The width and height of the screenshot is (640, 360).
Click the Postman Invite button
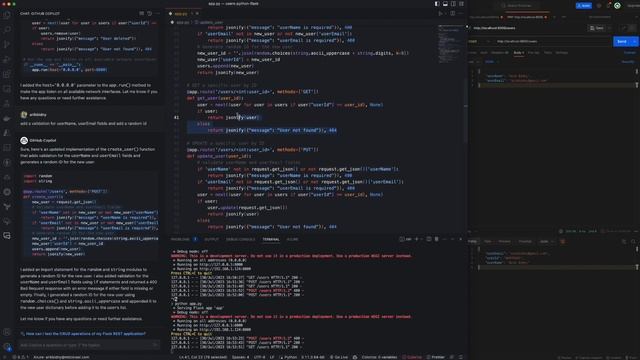(584, 6)
